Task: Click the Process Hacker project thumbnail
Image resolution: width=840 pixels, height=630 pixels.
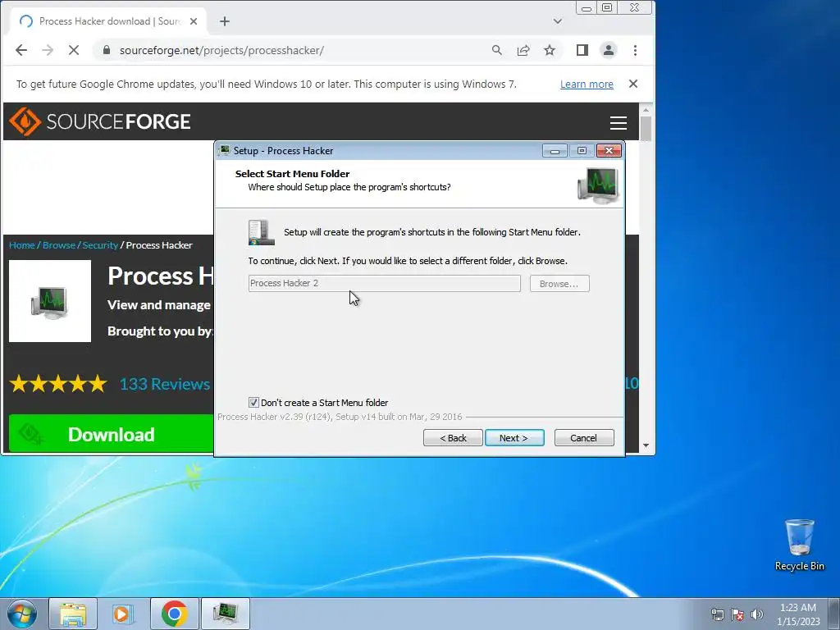Action: coord(50,301)
